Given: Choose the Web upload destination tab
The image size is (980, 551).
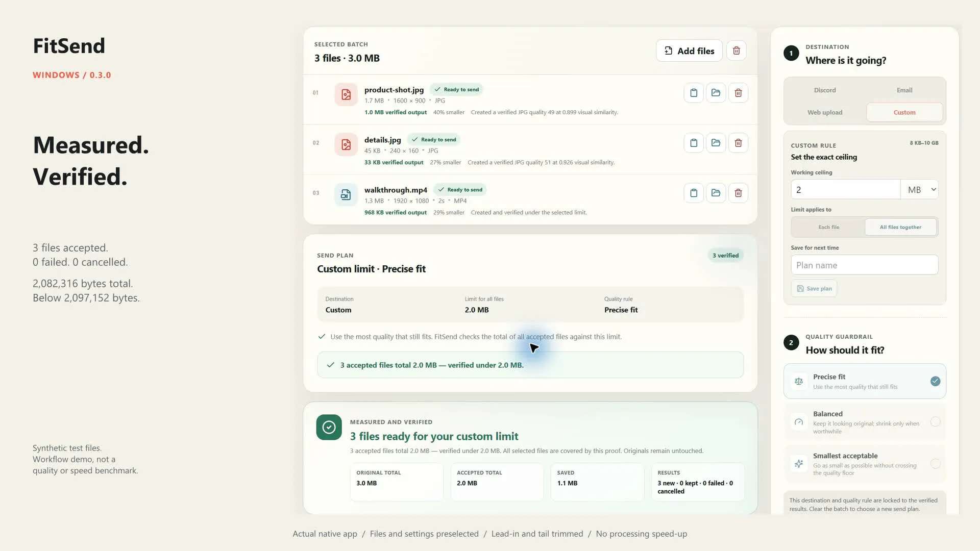Looking at the screenshot, I should [x=825, y=112].
